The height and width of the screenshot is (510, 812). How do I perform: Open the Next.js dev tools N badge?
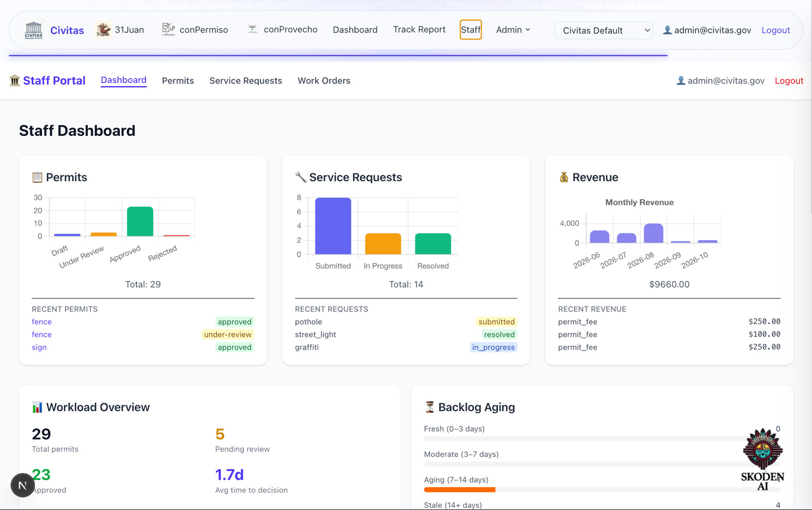(22, 486)
